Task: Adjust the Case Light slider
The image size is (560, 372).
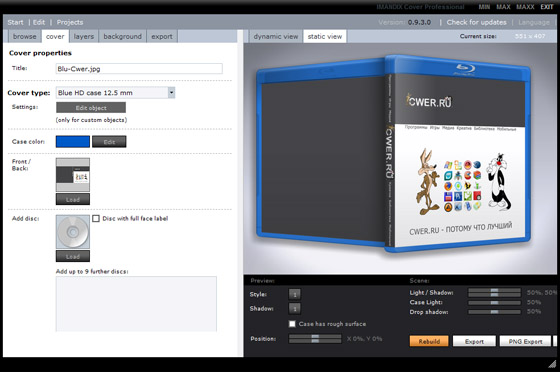Action: tap(494, 302)
